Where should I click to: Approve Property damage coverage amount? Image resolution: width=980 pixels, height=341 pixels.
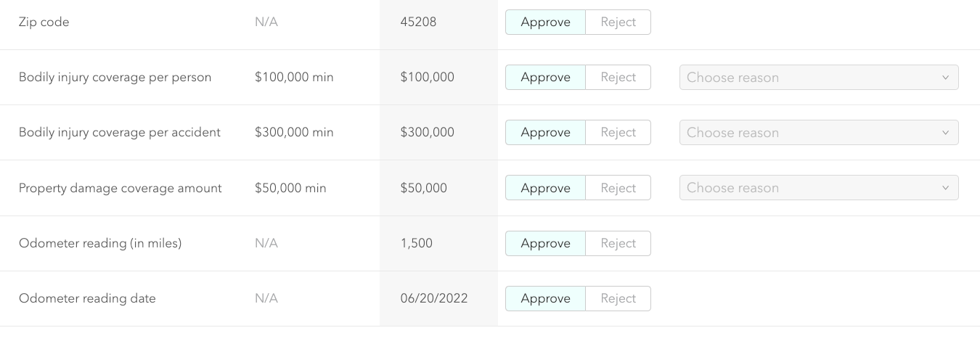(x=545, y=188)
